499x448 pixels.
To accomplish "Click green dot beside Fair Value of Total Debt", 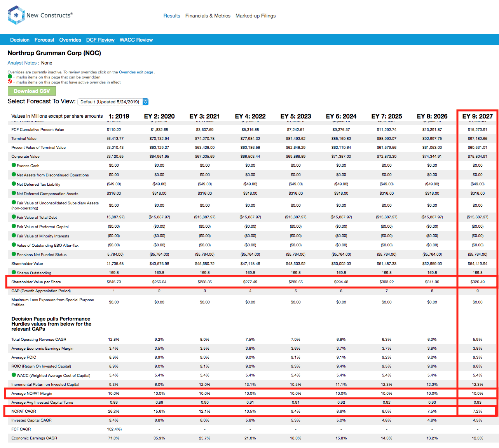I will 14,217.
